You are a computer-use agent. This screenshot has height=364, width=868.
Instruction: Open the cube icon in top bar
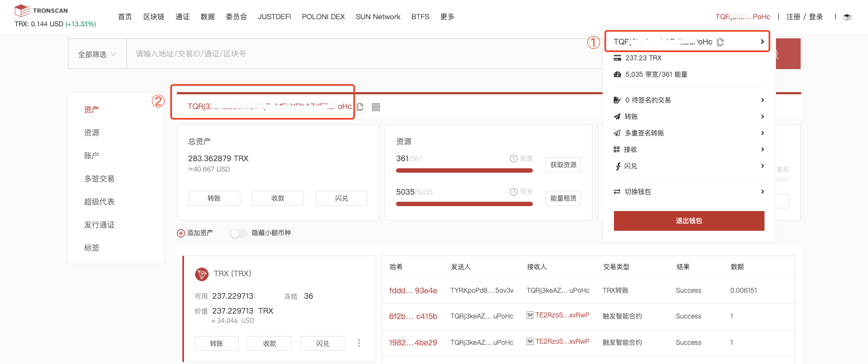[847, 17]
